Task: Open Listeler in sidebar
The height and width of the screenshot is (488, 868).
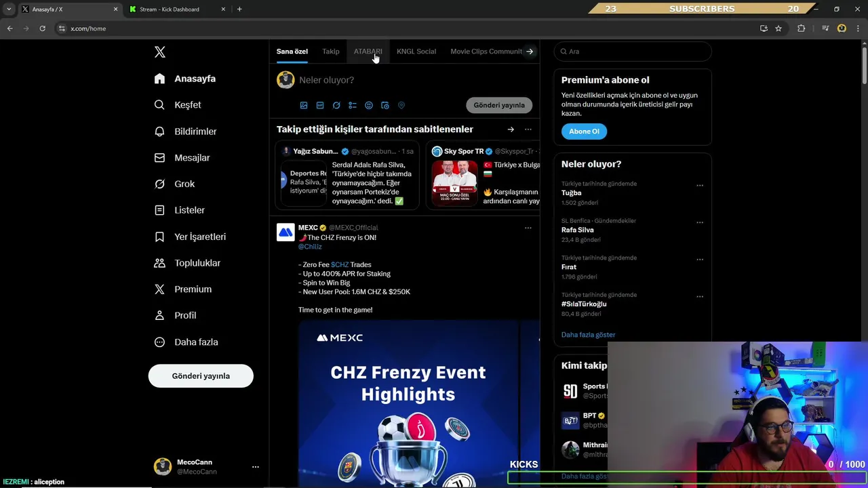Action: 180,210
